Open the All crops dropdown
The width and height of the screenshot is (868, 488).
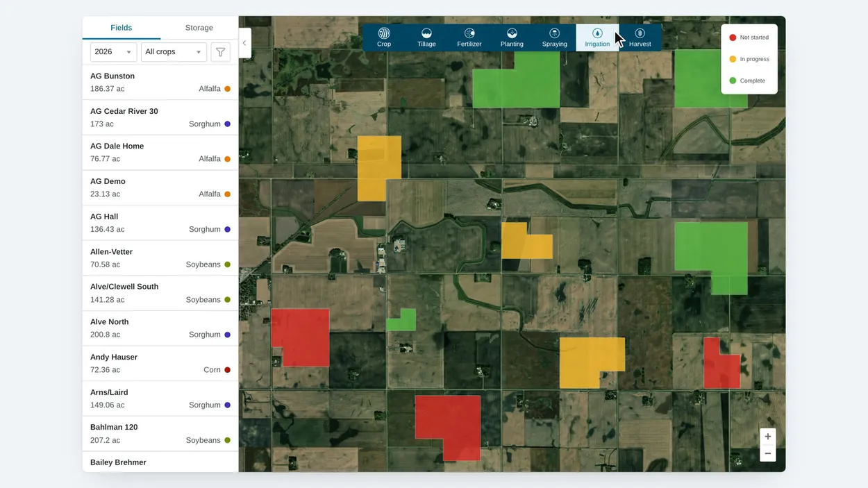(174, 52)
